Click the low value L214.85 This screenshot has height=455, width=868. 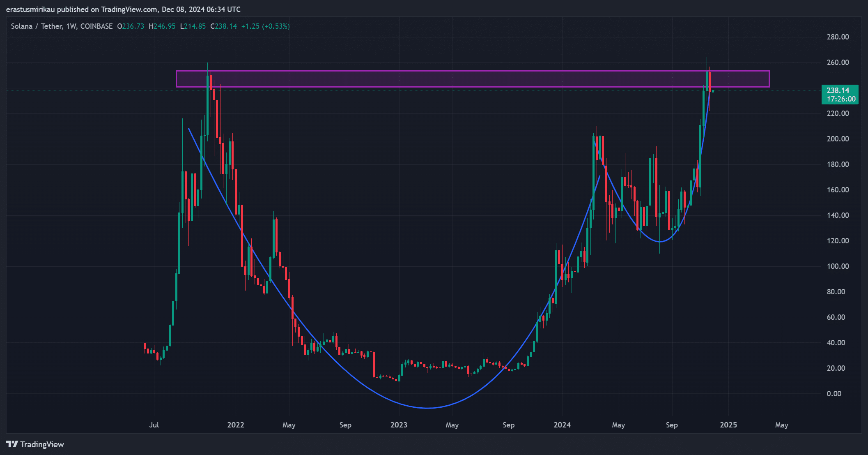point(193,26)
